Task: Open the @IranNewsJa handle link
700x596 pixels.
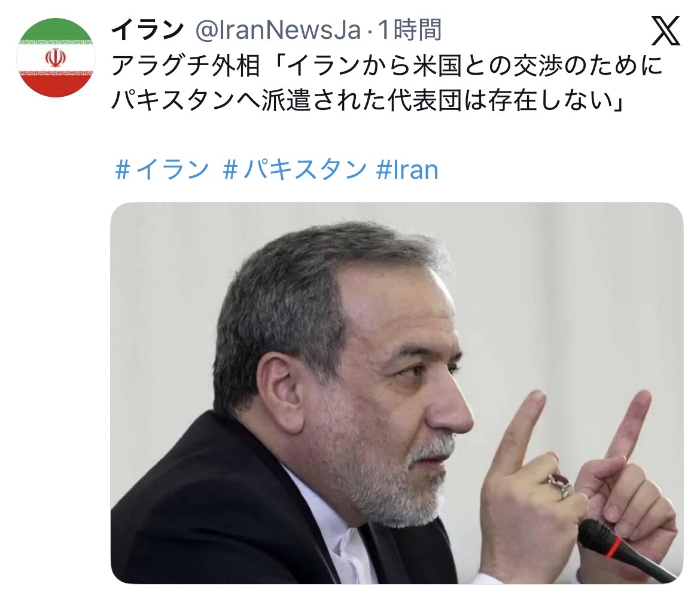Action: pos(278,30)
